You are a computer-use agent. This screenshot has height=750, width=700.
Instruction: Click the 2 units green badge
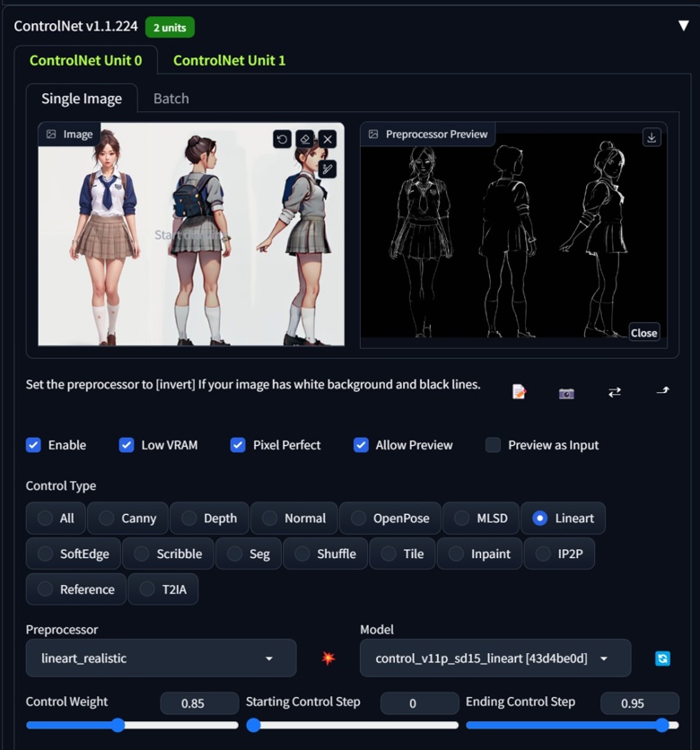170,27
